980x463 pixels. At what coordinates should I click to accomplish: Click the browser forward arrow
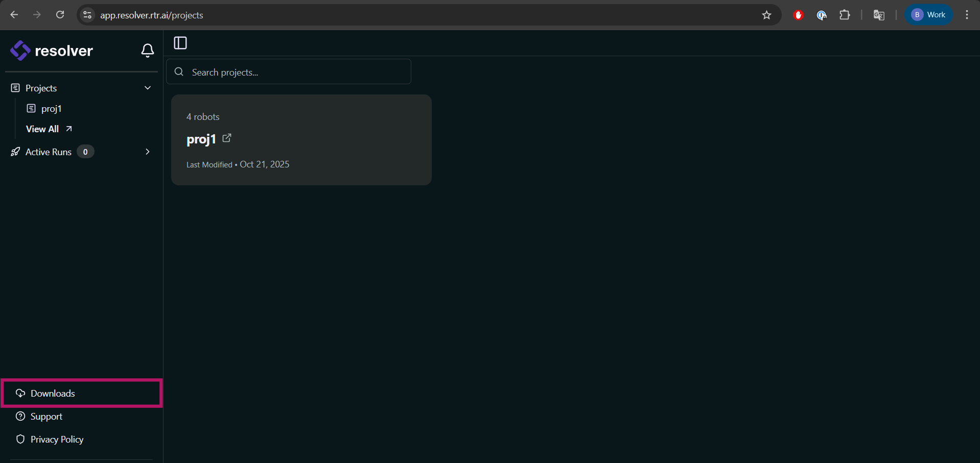point(37,15)
